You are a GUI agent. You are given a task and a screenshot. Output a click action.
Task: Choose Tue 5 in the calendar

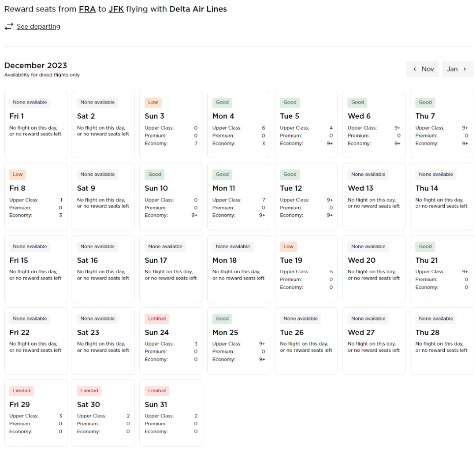(306, 124)
